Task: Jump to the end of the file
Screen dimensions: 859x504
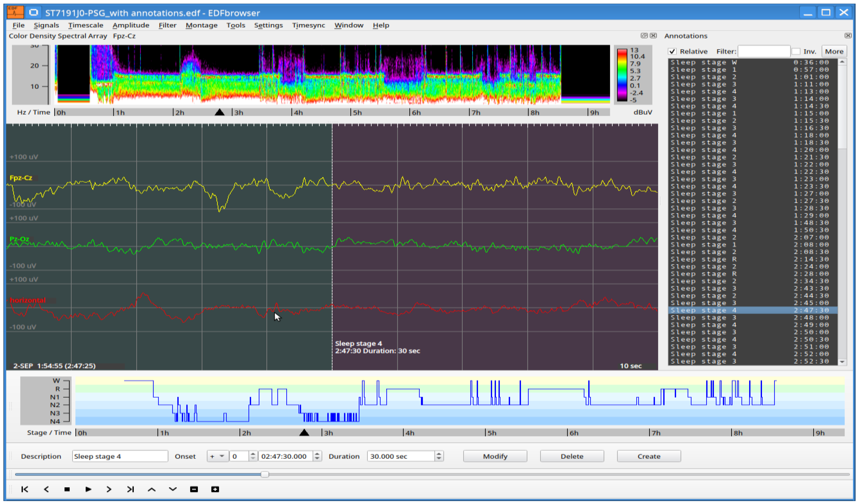Action: pyautogui.click(x=130, y=489)
